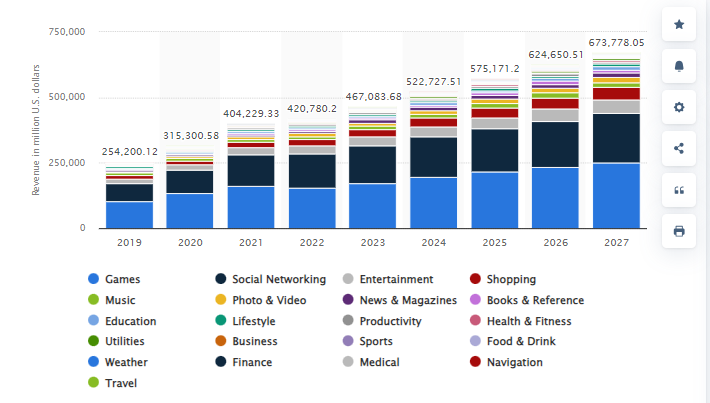Click the Revenue in million U.S. dollars axis title

coord(35,130)
